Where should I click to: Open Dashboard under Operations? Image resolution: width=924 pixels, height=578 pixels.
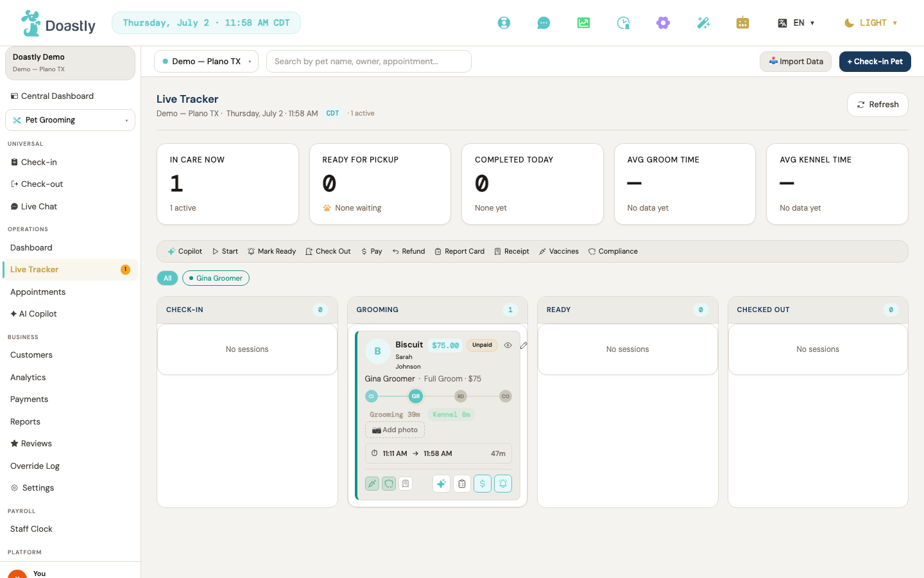tap(70, 248)
